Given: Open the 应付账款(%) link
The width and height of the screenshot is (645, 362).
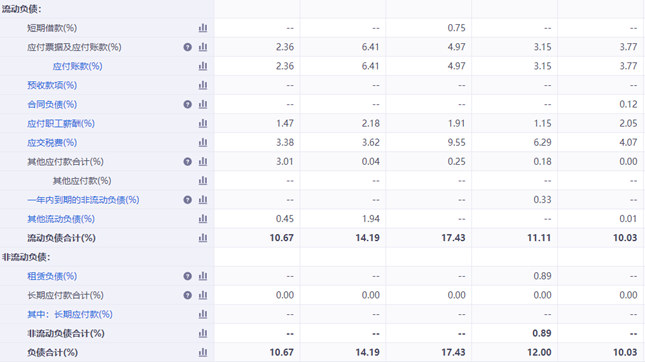Looking at the screenshot, I should (77, 66).
